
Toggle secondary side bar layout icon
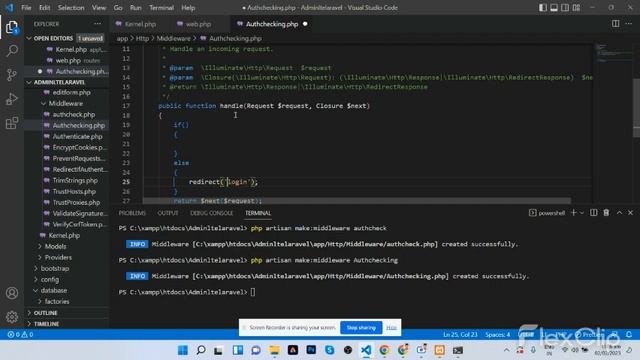pos(565,7)
